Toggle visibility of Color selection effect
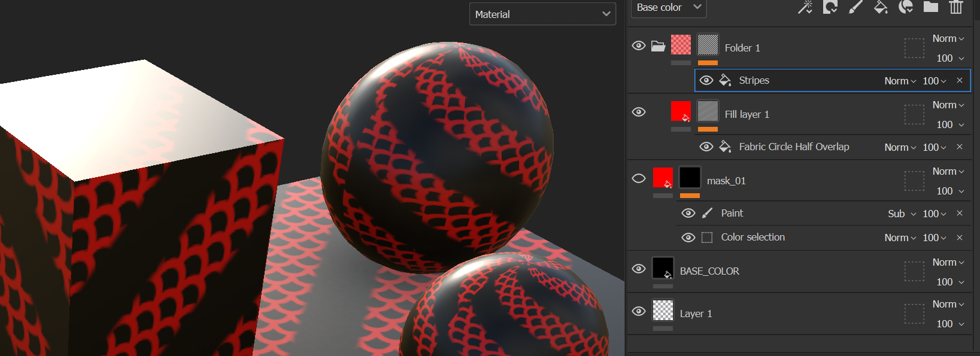Viewport: 980px width, 356px height. (688, 238)
